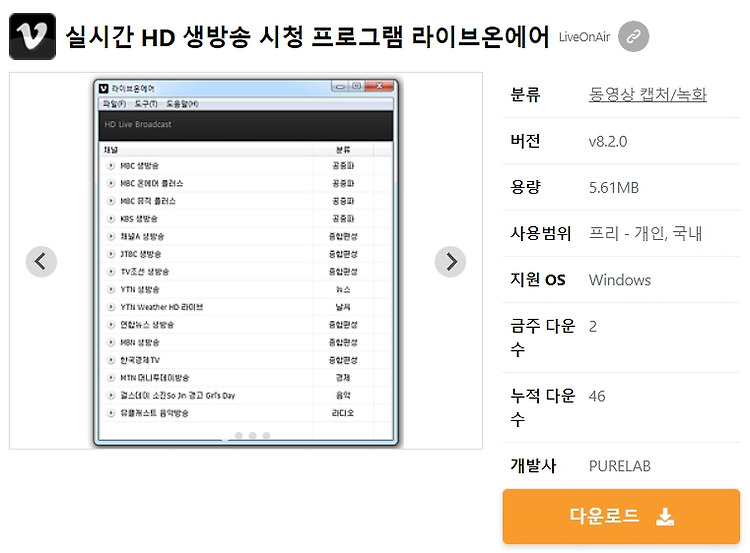
Task: Click the 라디오 category cell in the last row
Action: (x=343, y=413)
